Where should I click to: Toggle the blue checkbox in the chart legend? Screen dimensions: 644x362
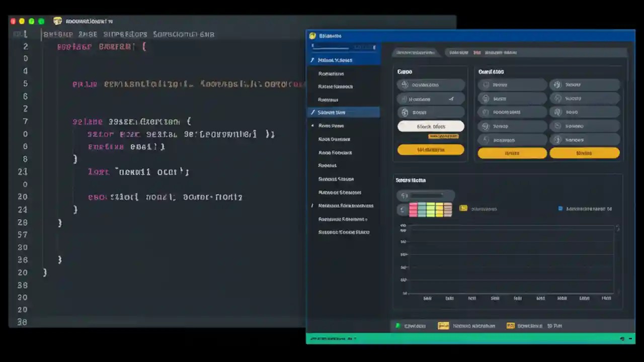[x=560, y=208]
